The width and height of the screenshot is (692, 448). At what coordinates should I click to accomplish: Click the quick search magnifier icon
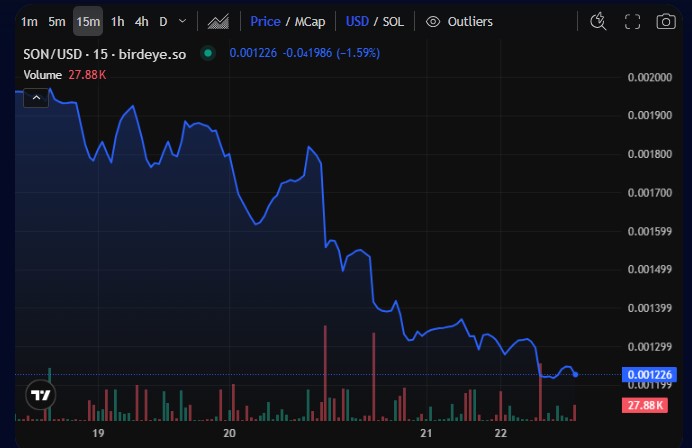tap(598, 21)
